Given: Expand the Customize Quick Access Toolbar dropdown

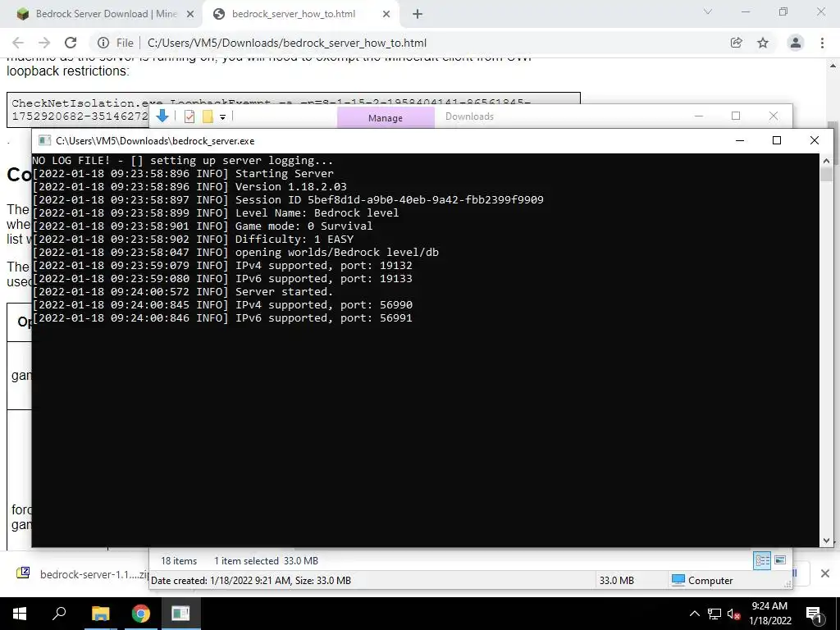Looking at the screenshot, I should [x=222, y=116].
